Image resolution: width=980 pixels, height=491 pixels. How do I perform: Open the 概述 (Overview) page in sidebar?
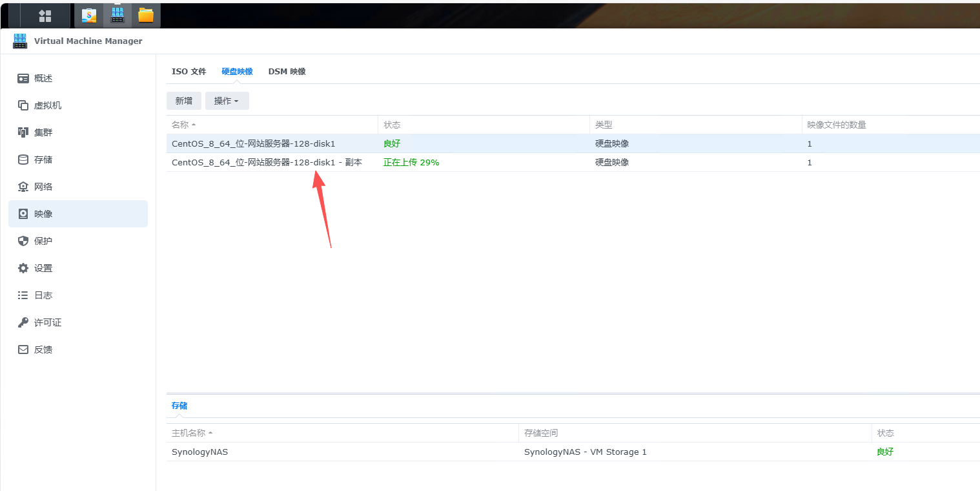pyautogui.click(x=43, y=78)
